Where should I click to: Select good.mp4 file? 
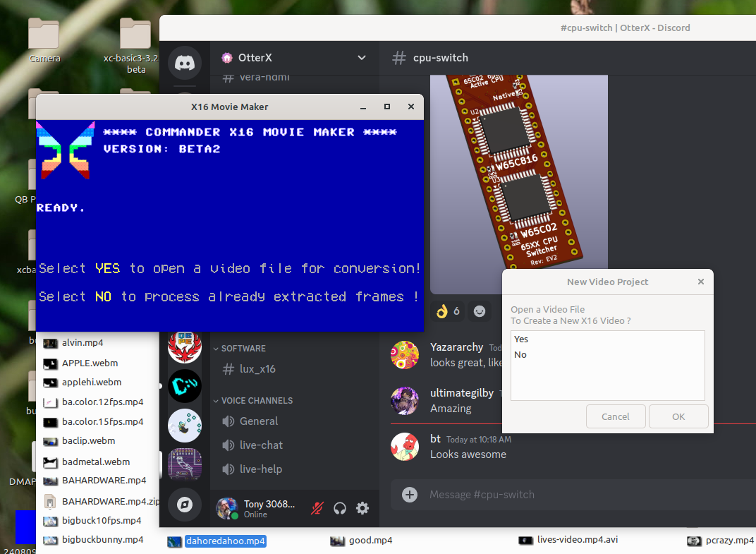361,541
